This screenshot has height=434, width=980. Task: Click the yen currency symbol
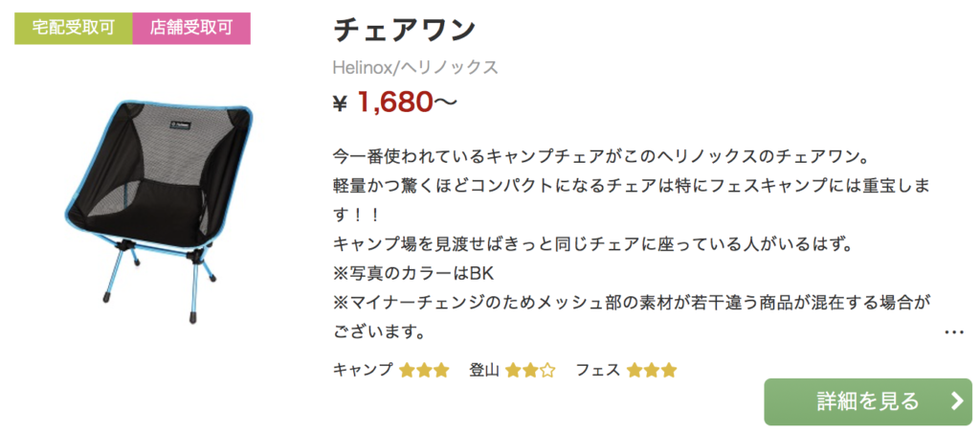tap(340, 104)
